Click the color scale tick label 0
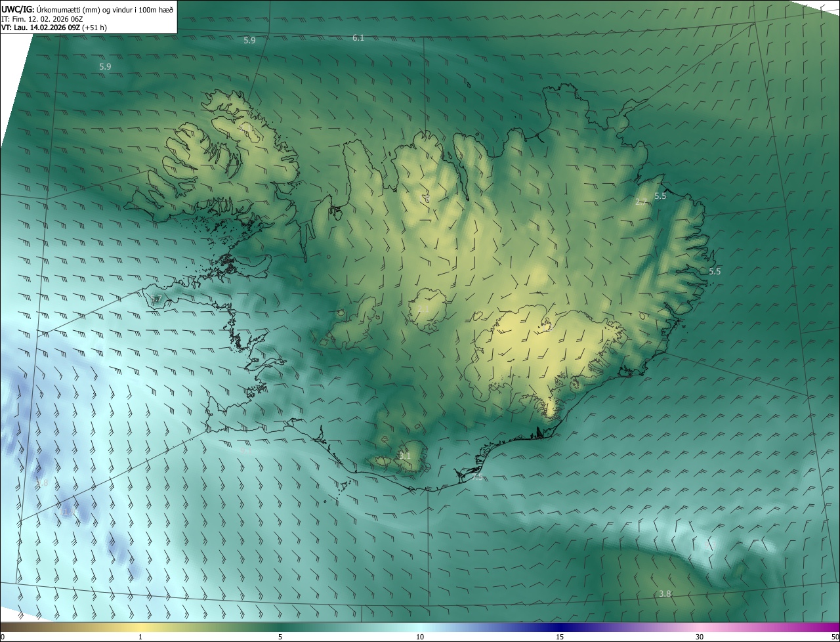This screenshot has height=642, width=840. (x=2, y=637)
